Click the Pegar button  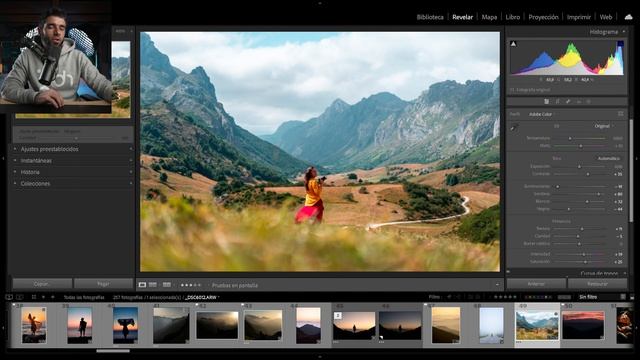103,284
